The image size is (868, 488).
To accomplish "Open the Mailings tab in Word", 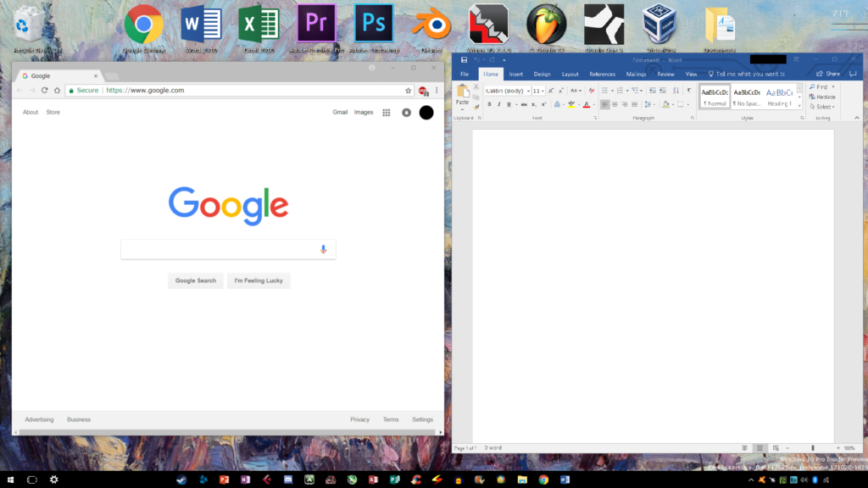I will tap(636, 75).
